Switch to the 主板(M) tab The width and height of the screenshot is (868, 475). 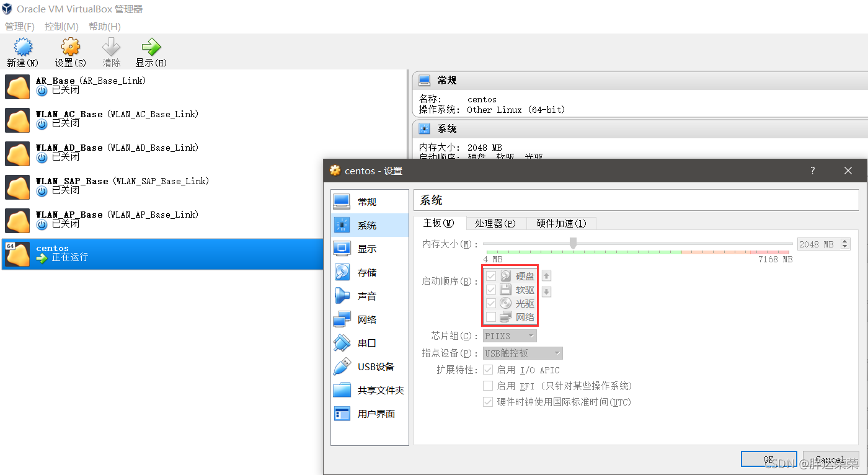click(439, 223)
